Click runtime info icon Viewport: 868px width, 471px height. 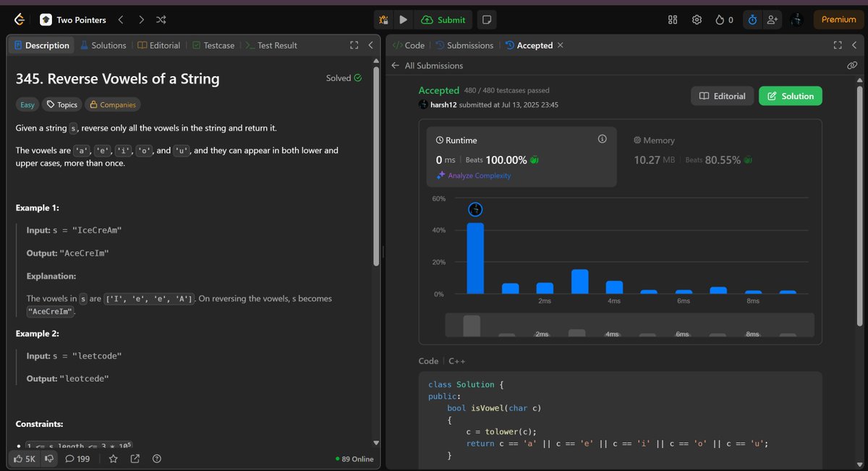coord(602,139)
